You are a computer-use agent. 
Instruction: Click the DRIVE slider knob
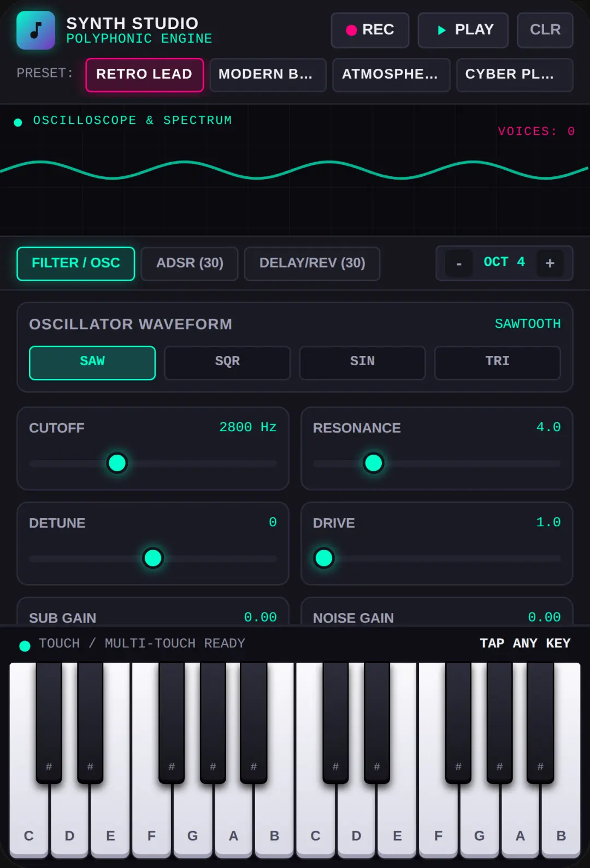(x=324, y=558)
